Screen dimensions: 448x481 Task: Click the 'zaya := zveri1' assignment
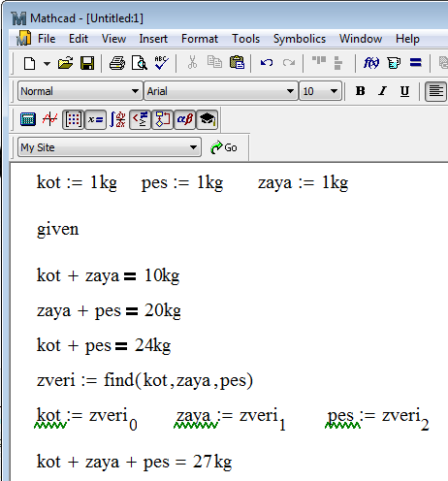point(230,418)
